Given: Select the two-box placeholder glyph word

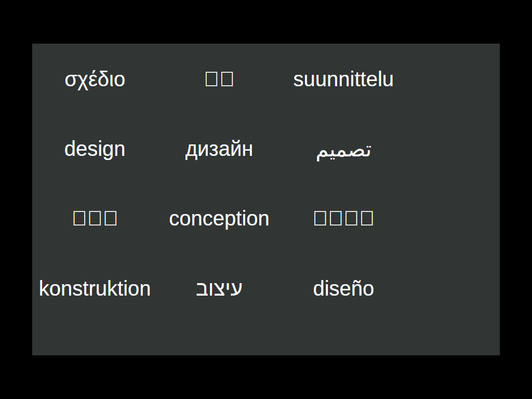Looking at the screenshot, I should tap(219, 79).
